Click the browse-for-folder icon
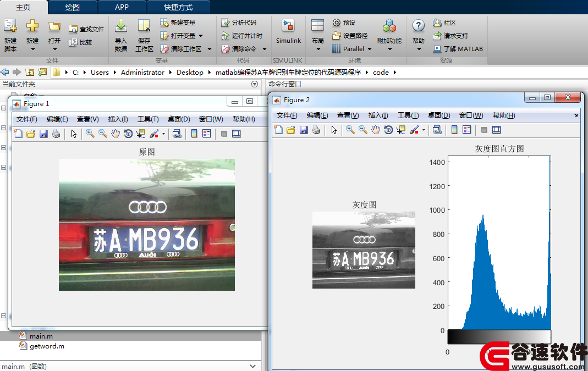 pos(42,72)
